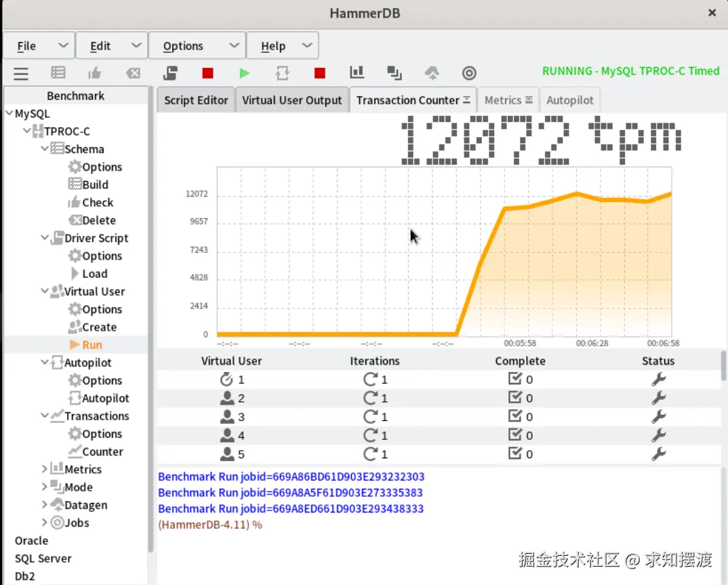Click the wrench status icon for user 1
The width and height of the screenshot is (728, 585).
click(x=658, y=380)
